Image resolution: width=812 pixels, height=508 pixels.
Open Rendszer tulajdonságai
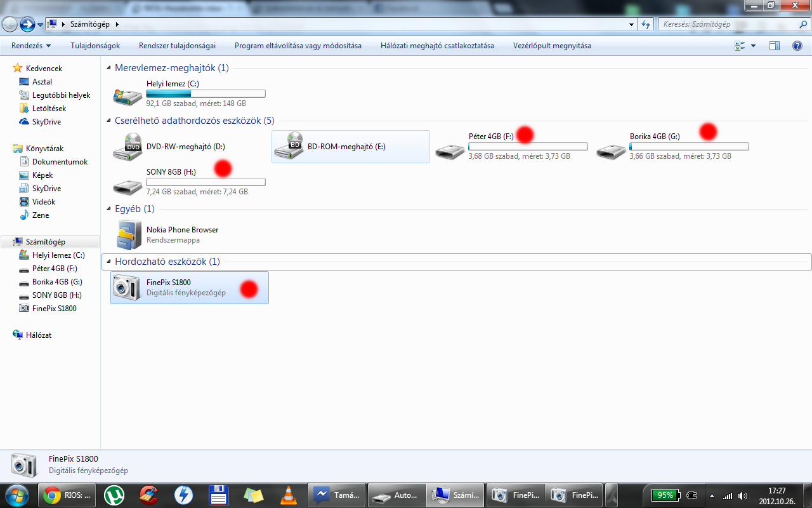[177, 46]
